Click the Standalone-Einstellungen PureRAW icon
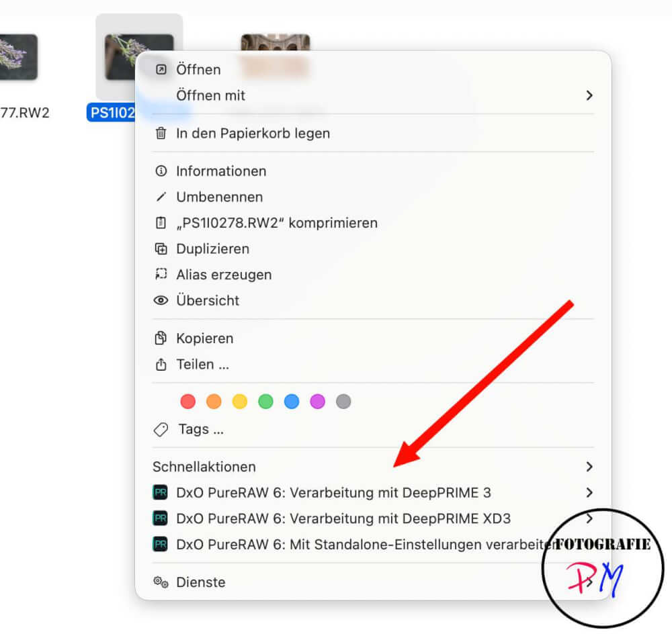Viewport: 672px width, 640px height. [x=161, y=544]
